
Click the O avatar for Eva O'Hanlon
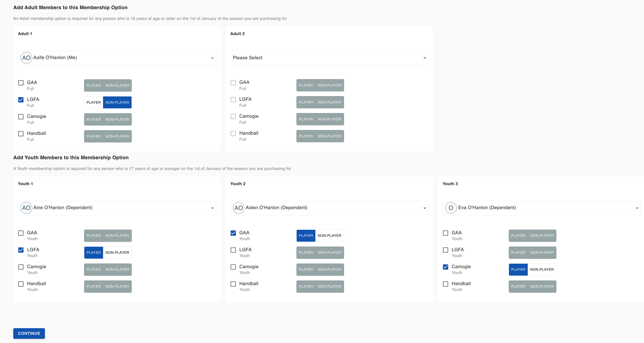(x=451, y=208)
